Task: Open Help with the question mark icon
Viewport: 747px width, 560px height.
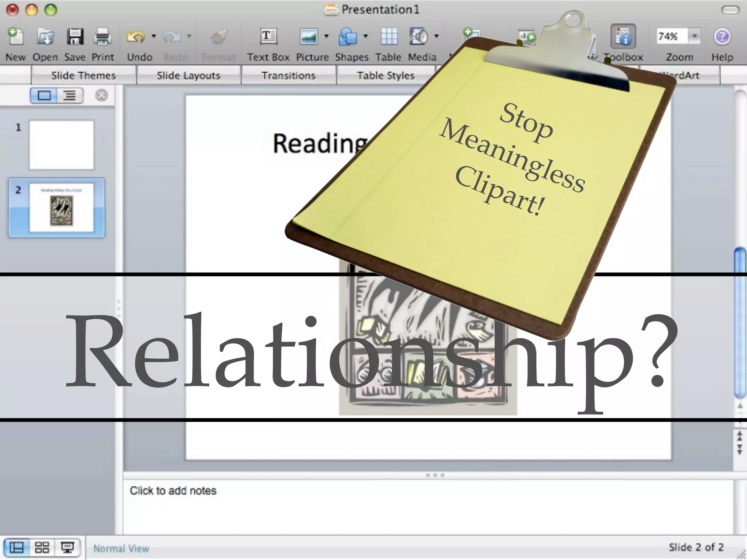Action: point(722,37)
